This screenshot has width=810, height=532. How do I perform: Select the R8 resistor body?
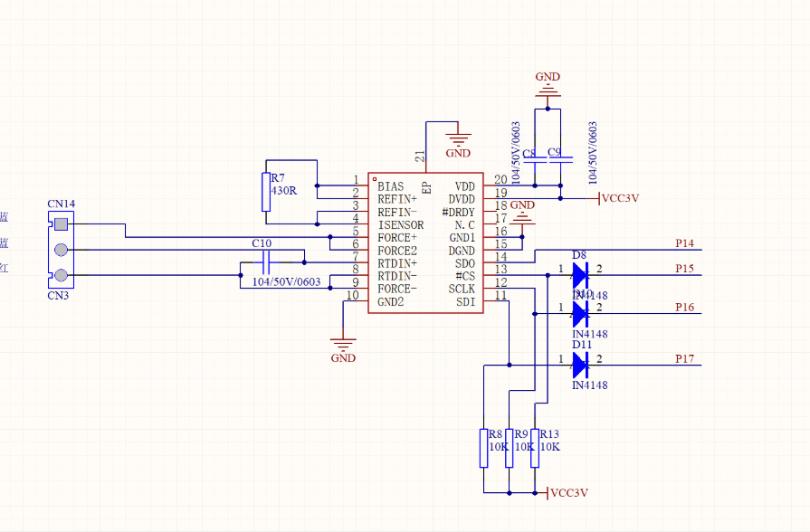[x=483, y=449]
